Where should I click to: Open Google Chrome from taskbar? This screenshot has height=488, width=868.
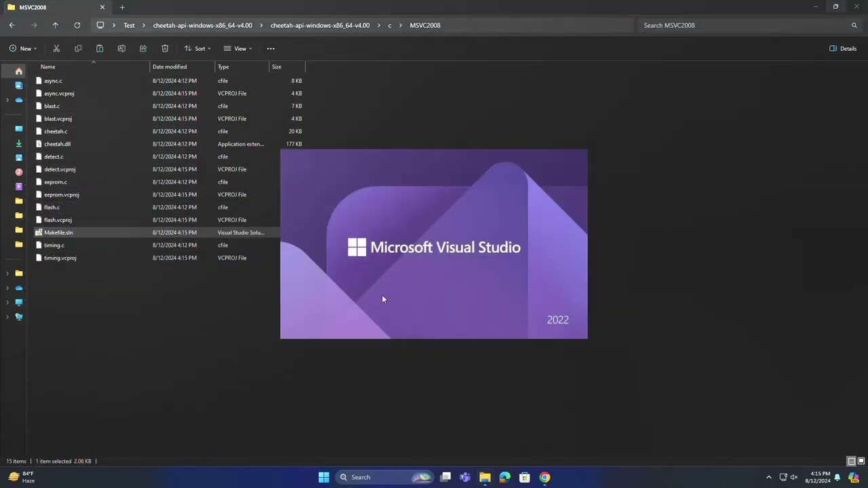545,477
